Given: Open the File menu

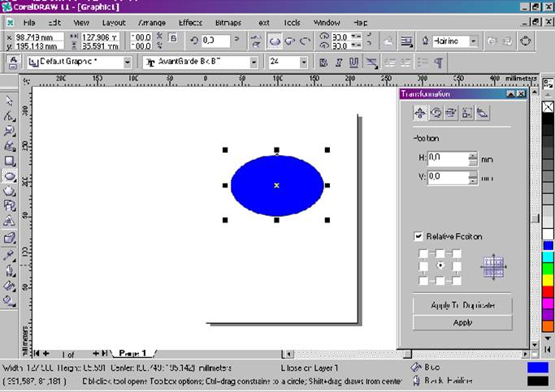Looking at the screenshot, I should (29, 23).
